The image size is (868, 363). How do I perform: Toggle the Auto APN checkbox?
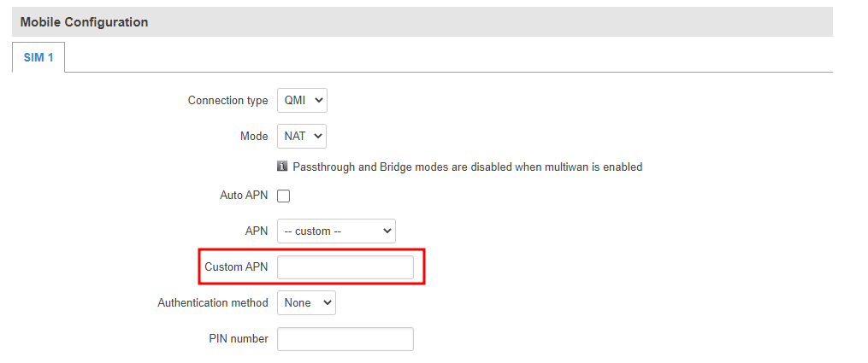click(284, 196)
